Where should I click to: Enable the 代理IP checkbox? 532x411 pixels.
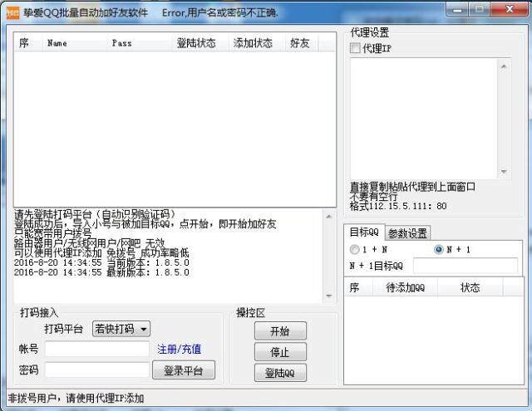pyautogui.click(x=355, y=48)
